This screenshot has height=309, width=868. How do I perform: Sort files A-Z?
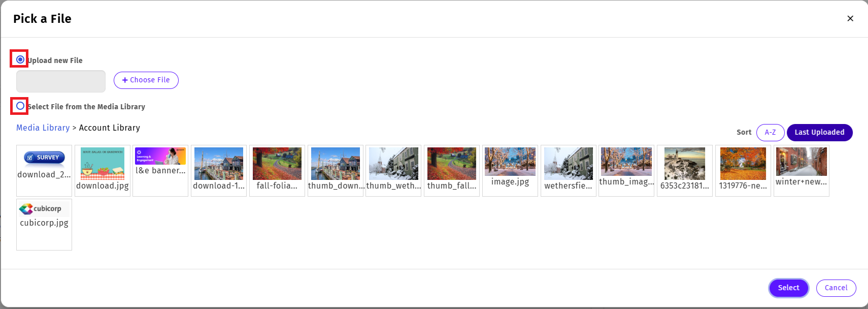(x=771, y=133)
